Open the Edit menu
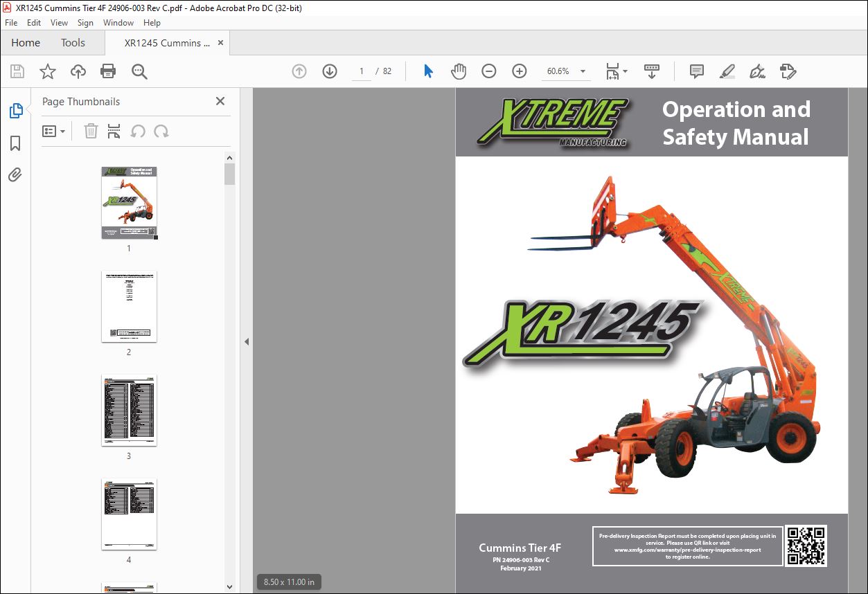The width and height of the screenshot is (868, 594). click(x=34, y=23)
